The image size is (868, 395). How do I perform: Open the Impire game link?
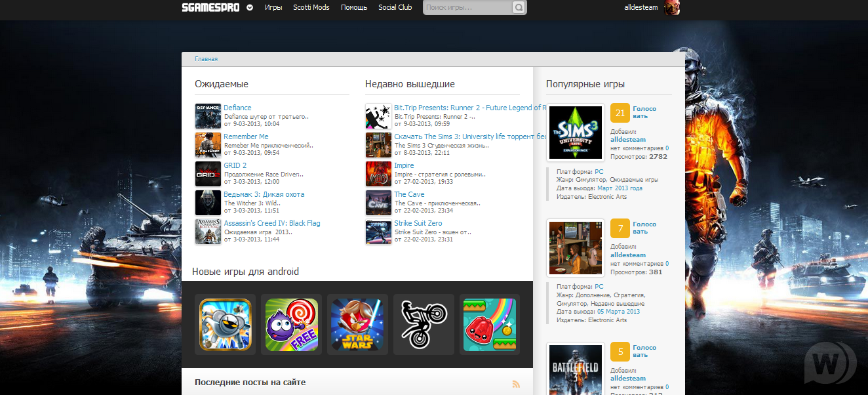[404, 165]
